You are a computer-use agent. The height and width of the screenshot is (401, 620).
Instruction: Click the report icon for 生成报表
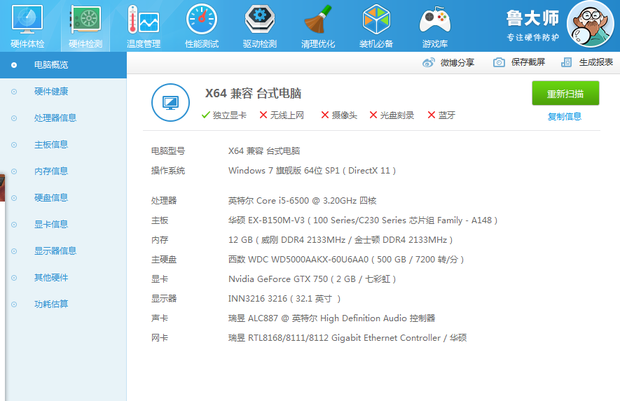[566, 62]
